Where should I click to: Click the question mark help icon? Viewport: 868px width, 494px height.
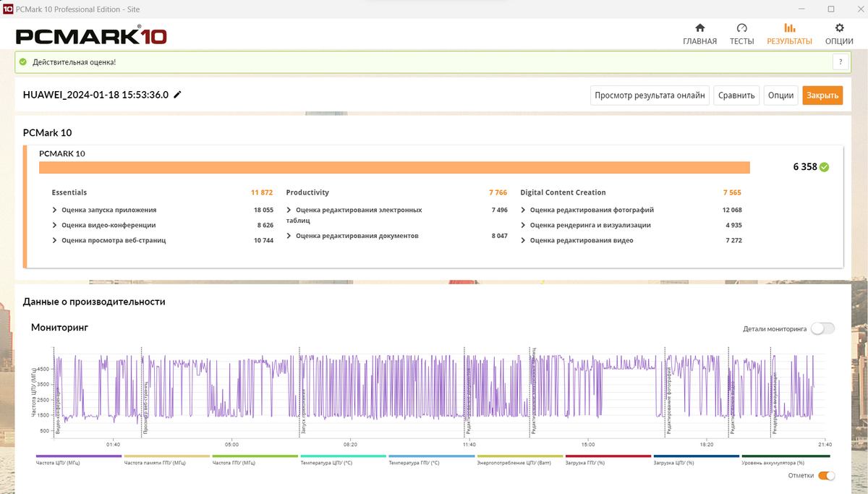click(x=841, y=62)
